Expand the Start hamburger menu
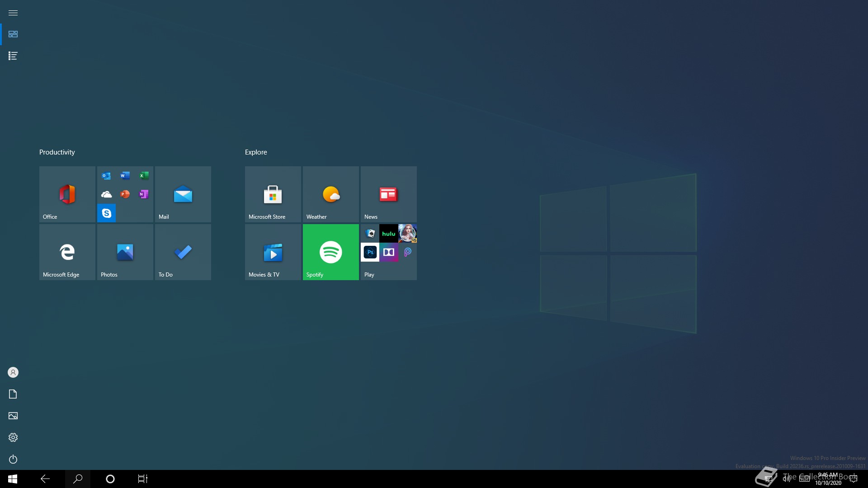The image size is (868, 488). point(13,13)
